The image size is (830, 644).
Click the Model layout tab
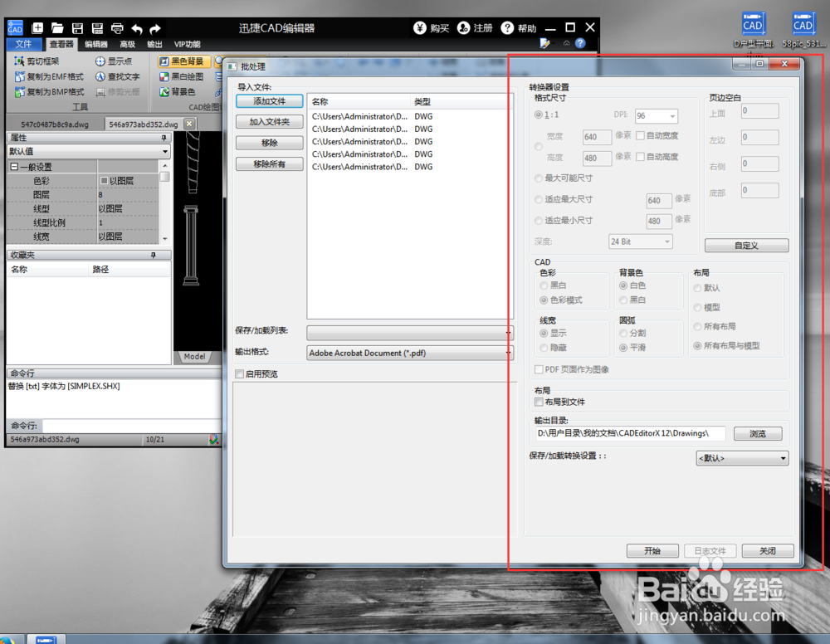pyautogui.click(x=194, y=357)
